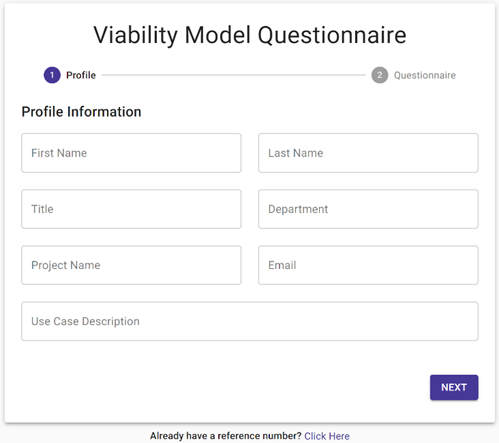Image resolution: width=499 pixels, height=443 pixels.
Task: Click the Viability Model Questionnaire heading
Action: coord(250,35)
